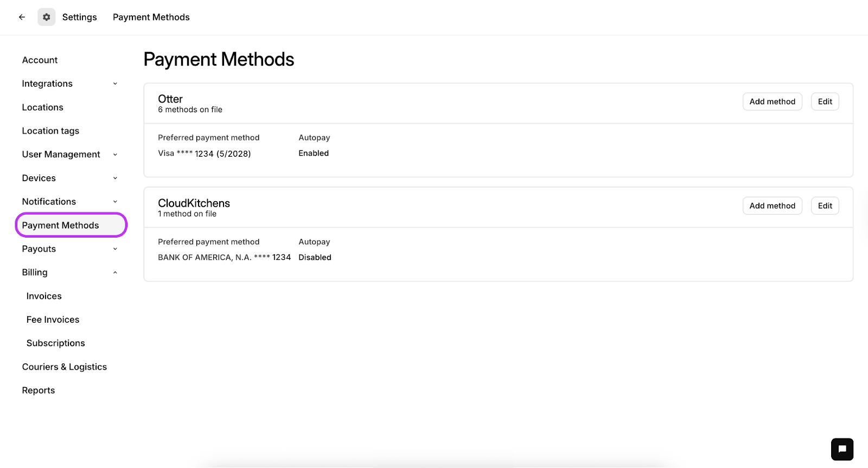Click 'BANK OF AMERICA, N.A. **** 1234' text
This screenshot has width=868, height=468.
pos(224,258)
